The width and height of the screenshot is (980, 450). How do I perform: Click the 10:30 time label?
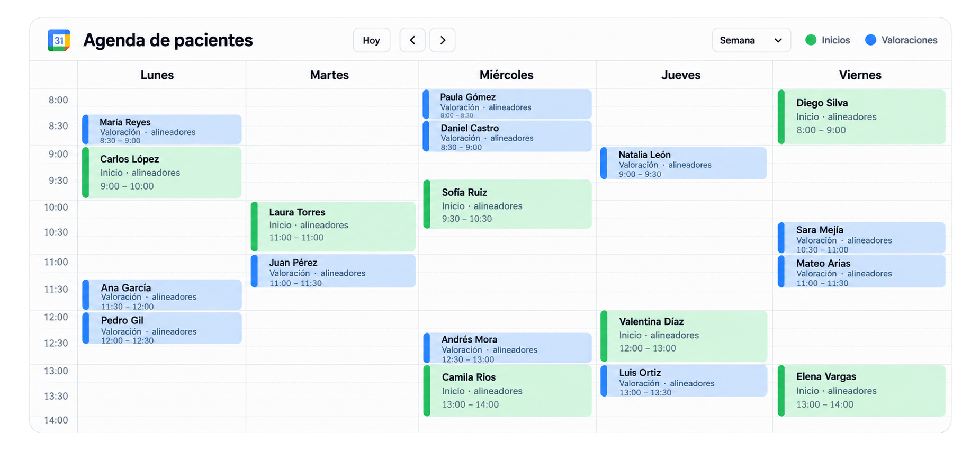click(56, 232)
